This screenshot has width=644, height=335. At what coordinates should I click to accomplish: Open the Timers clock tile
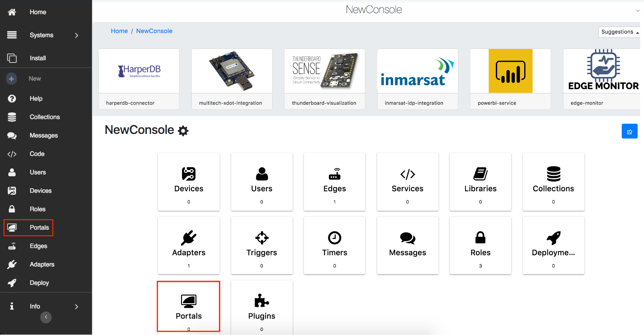point(334,245)
